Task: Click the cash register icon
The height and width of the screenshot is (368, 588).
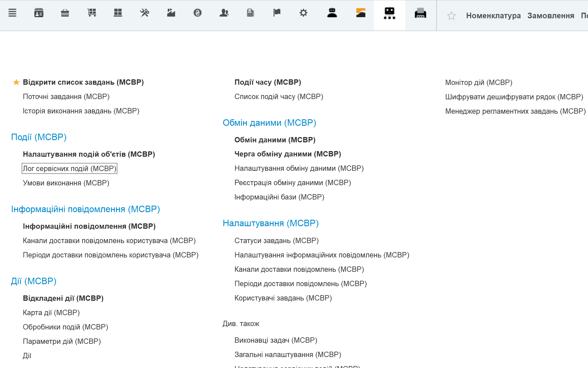Action: point(250,13)
